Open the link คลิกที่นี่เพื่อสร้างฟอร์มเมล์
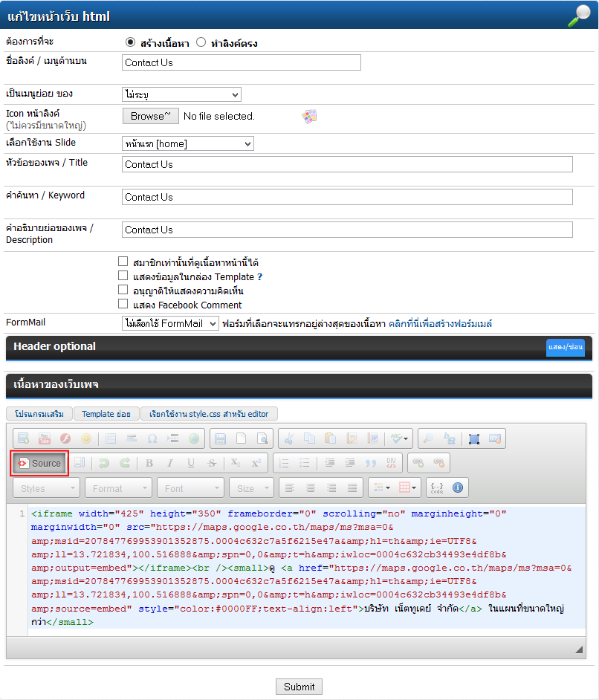 pyautogui.click(x=440, y=324)
